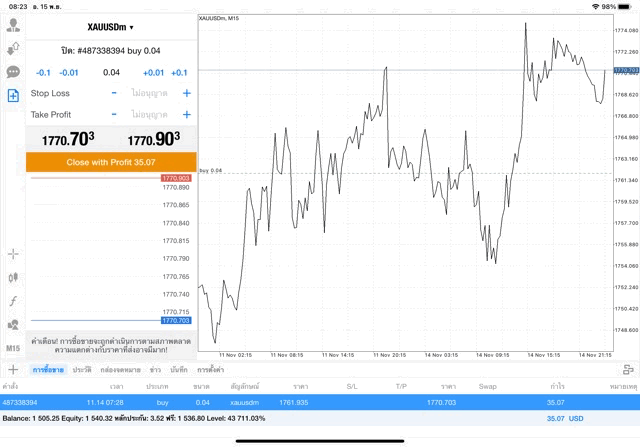Select the red 1770.903 ask marker
640x447 pixels.
pos(176,178)
